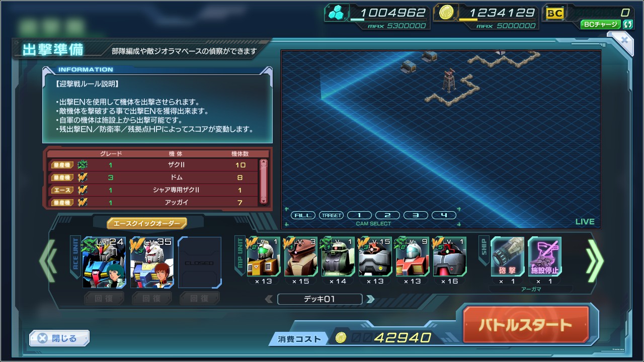Go to next deck with right arrow
This screenshot has width=644, height=362.
click(370, 299)
